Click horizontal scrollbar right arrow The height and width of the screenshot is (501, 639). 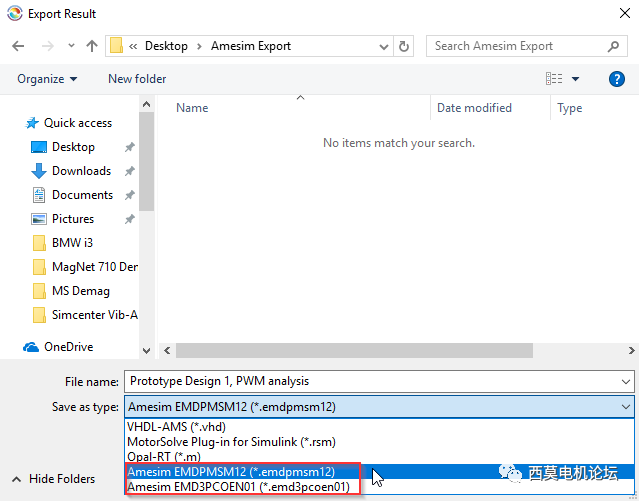tap(631, 351)
